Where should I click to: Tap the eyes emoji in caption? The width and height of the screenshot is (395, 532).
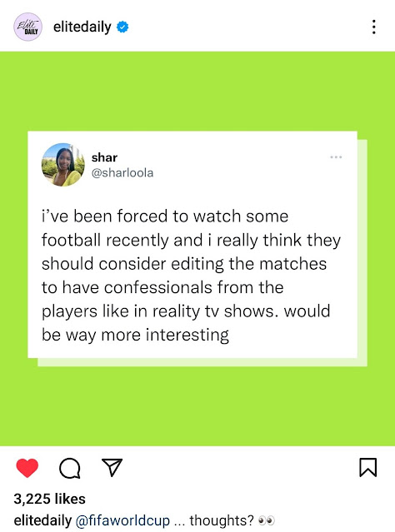267,520
